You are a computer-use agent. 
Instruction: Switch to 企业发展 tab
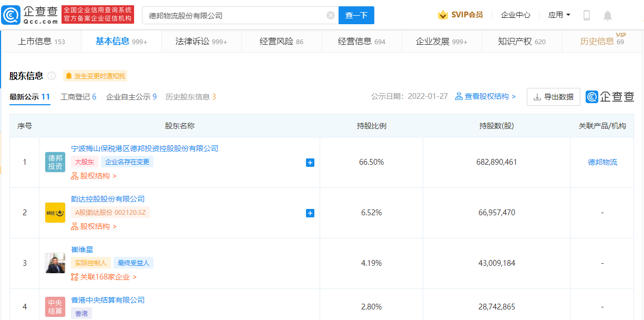442,42
